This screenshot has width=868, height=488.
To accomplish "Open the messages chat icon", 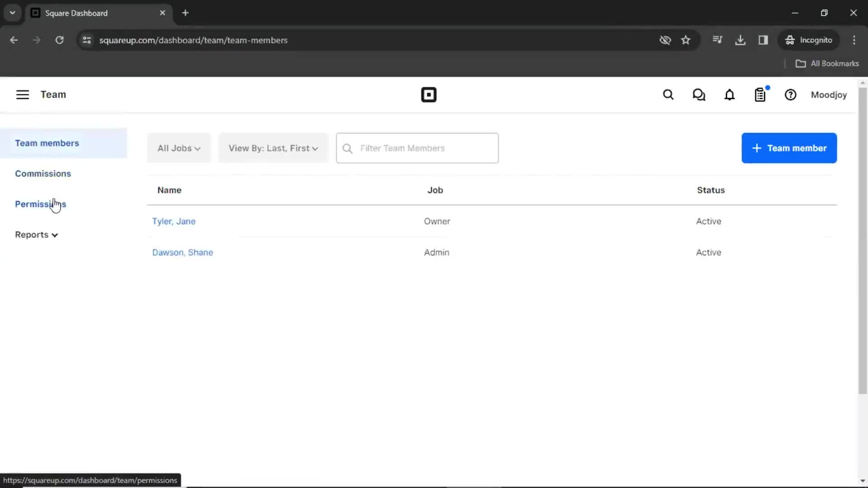I will [699, 95].
